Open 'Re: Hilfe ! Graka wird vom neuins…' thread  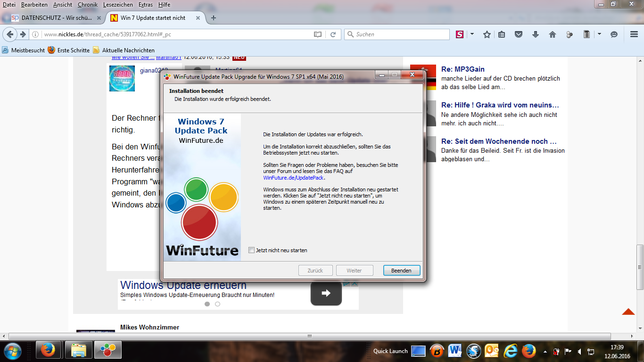pyautogui.click(x=500, y=105)
